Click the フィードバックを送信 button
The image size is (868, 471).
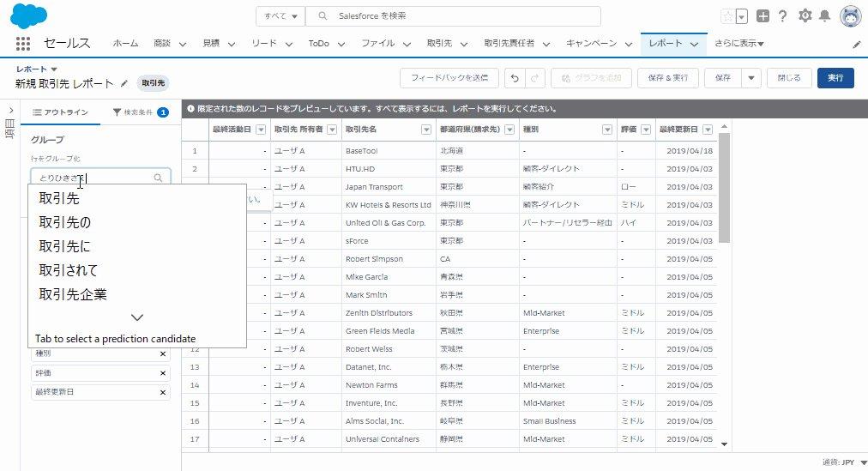pyautogui.click(x=449, y=78)
